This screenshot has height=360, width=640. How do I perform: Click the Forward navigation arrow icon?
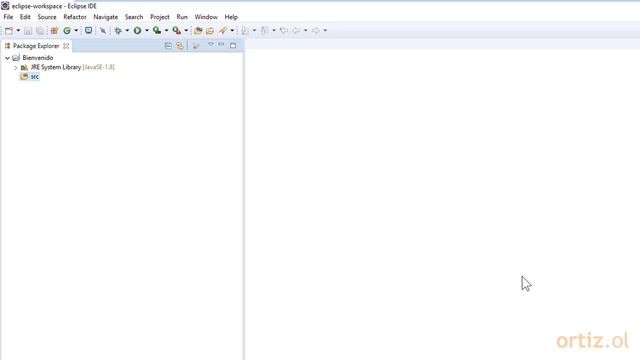(x=316, y=31)
